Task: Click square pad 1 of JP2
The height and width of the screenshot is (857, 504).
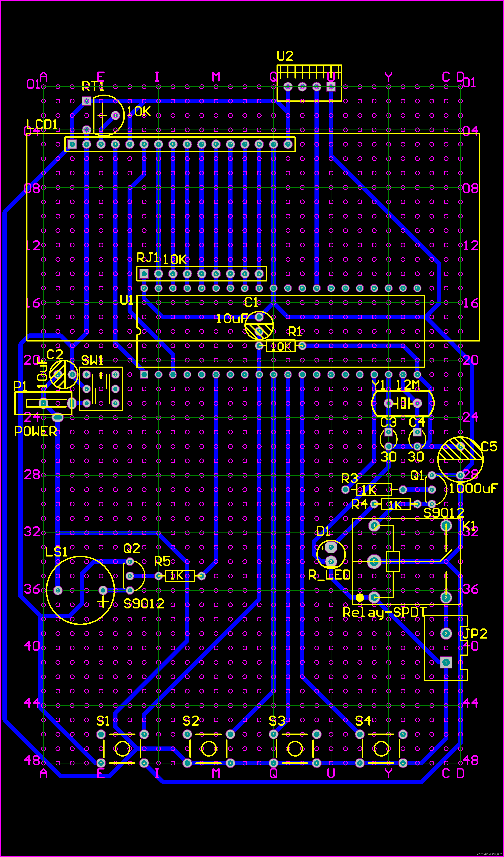Action: pyautogui.click(x=446, y=662)
